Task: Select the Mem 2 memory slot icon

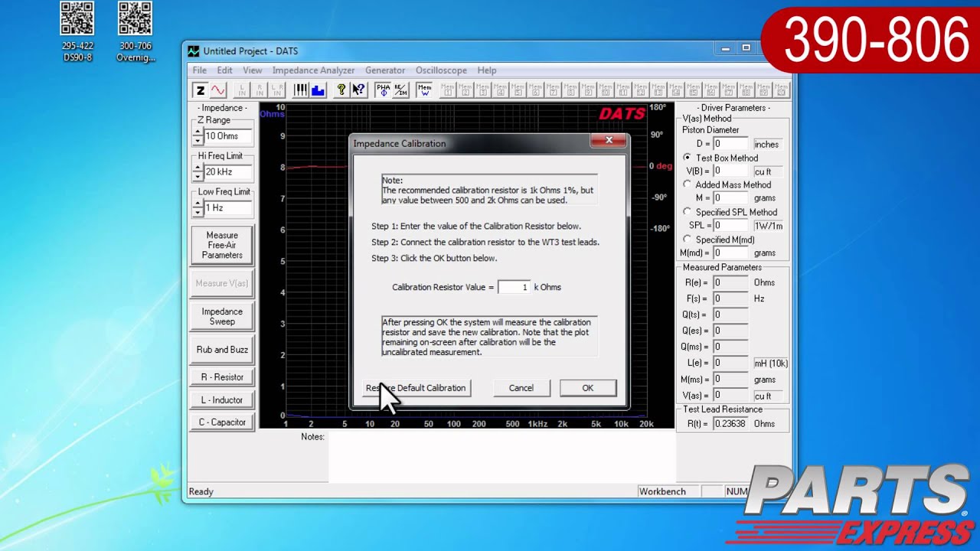Action: [465, 90]
